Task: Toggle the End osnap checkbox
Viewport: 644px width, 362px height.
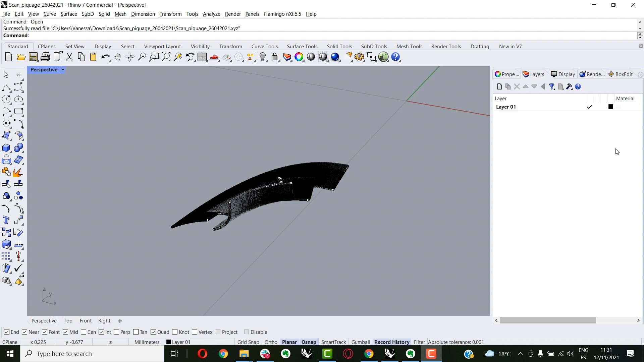Action: tap(7, 332)
